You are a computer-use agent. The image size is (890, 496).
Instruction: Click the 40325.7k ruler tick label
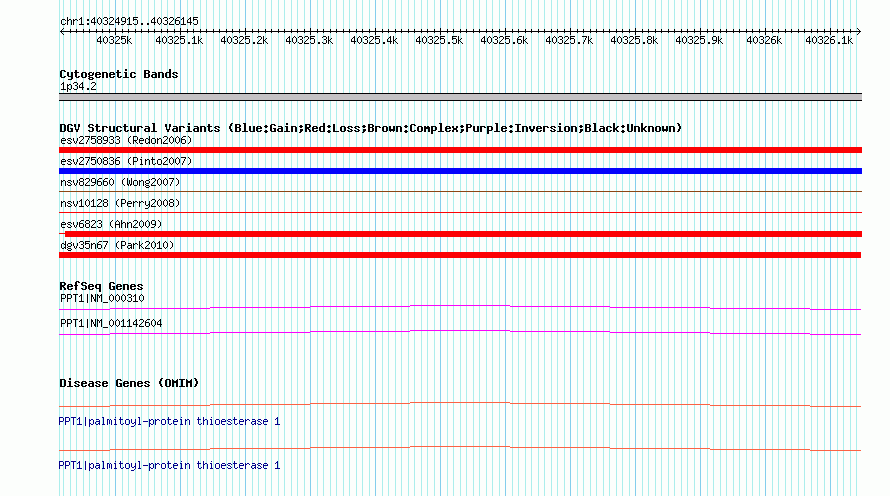pos(569,40)
